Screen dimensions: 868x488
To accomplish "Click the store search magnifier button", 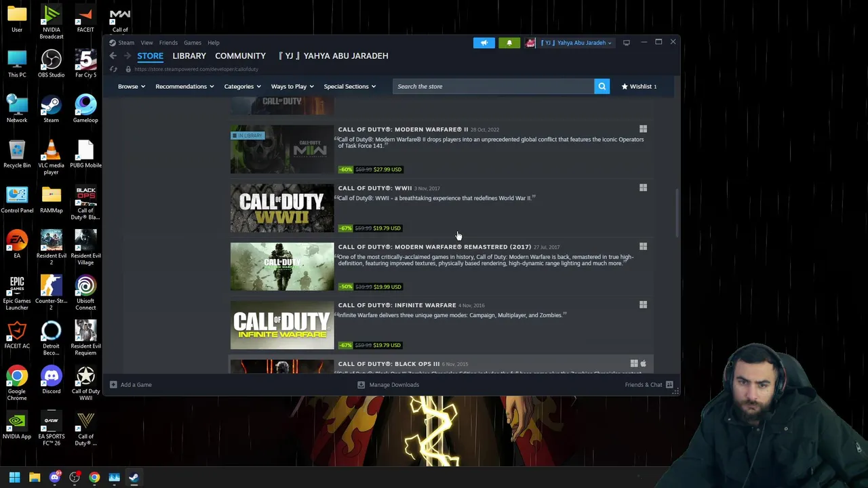I will [x=601, y=86].
